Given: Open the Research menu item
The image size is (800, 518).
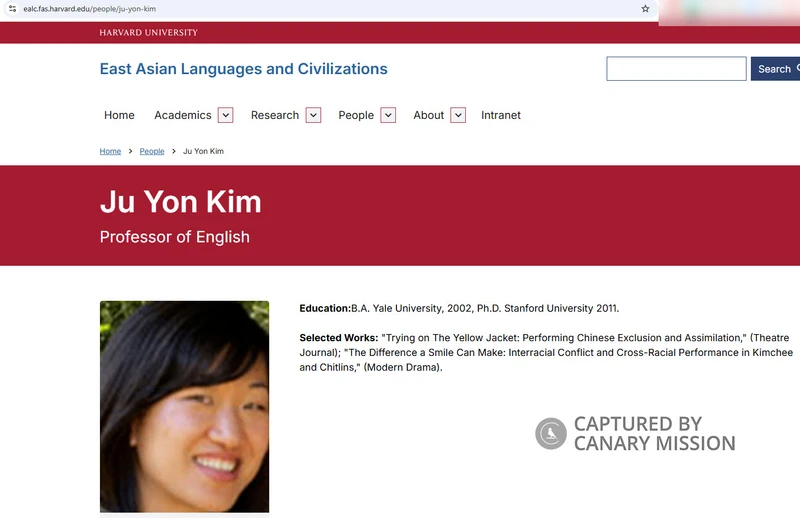Looking at the screenshot, I should point(275,115).
